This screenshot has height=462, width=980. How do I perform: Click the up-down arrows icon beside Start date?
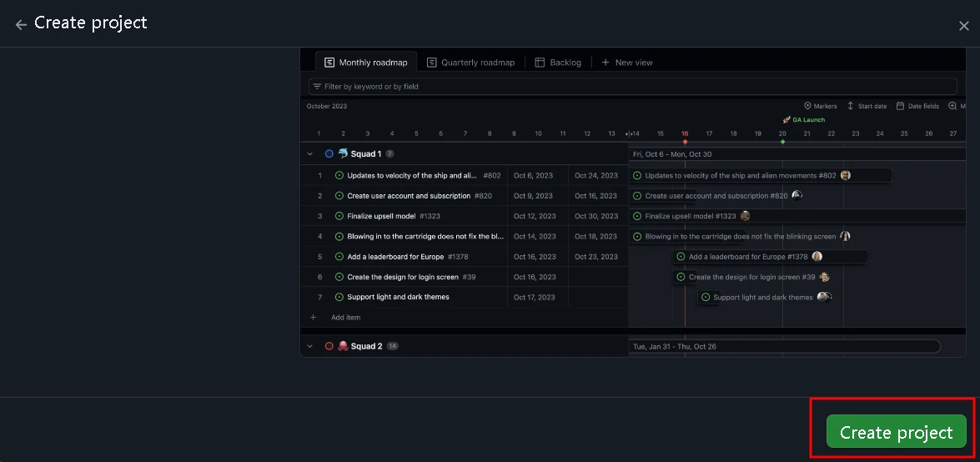[851, 106]
